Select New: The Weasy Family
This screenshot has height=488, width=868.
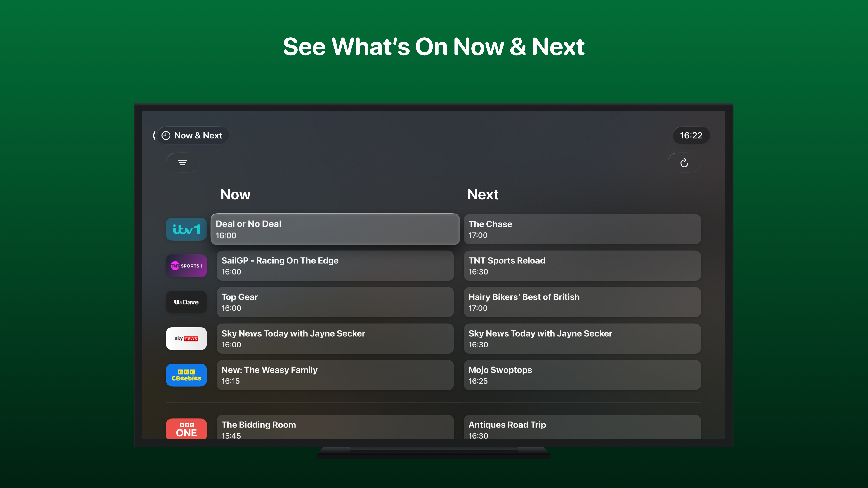(x=335, y=375)
